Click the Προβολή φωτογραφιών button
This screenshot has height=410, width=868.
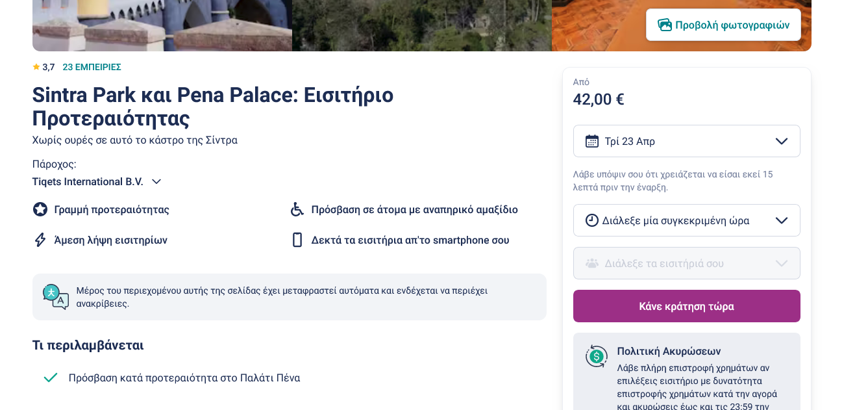coord(723,25)
